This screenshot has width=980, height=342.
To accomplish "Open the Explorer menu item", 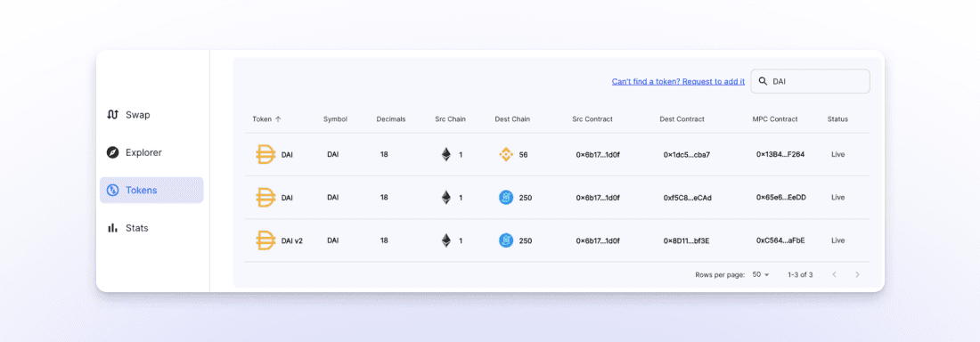I will (x=151, y=152).
